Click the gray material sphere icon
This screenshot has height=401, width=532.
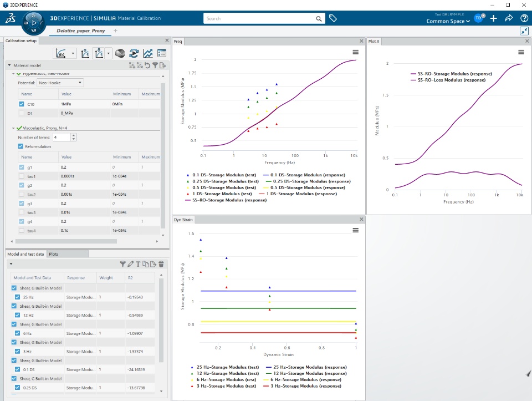[x=120, y=53]
